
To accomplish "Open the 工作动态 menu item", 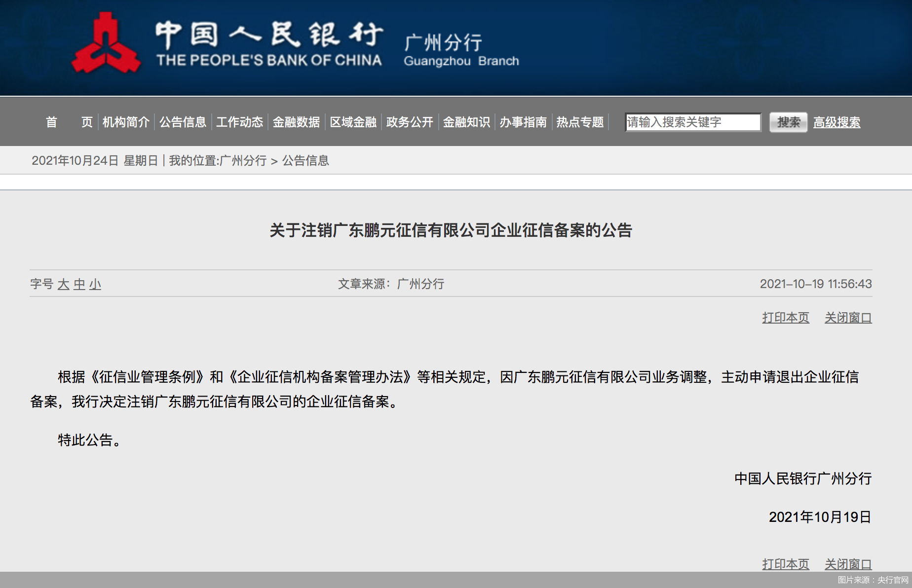I will (240, 123).
